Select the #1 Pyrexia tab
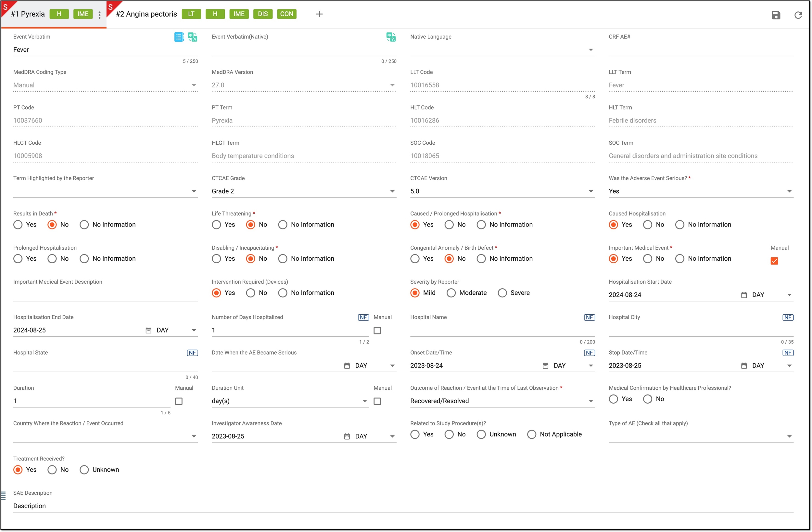This screenshot has width=812, height=532. 28,14
